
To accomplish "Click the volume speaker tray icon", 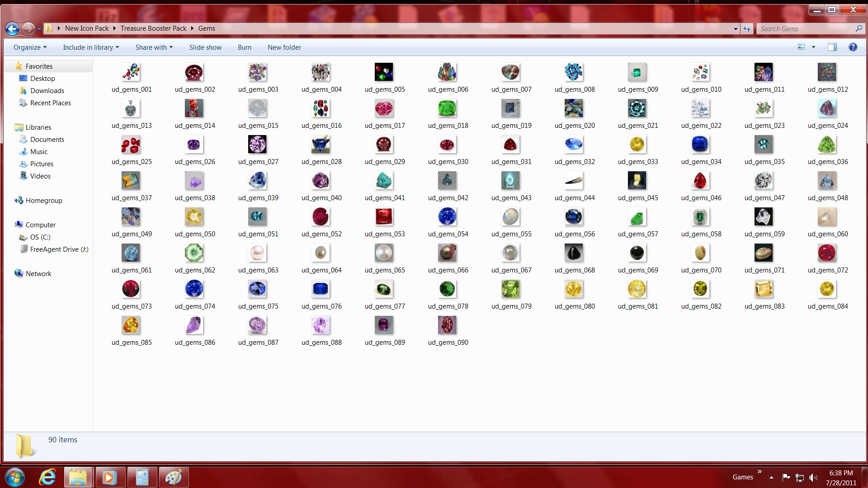I will click(813, 477).
